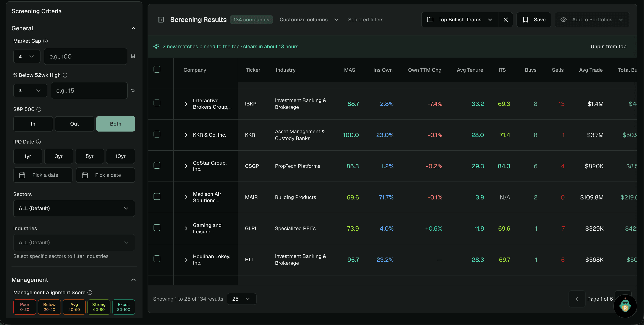Sort by the Own TTM Chg column header
Viewport: 644px width, 325px height.
(425, 70)
